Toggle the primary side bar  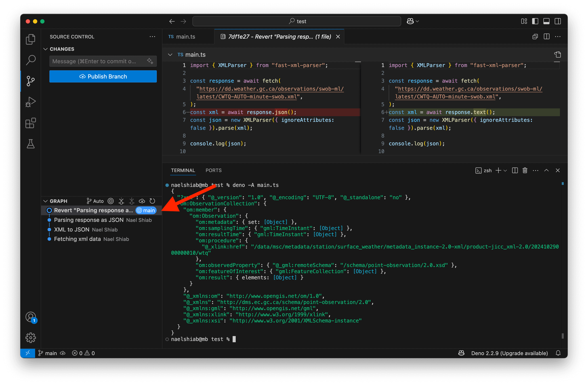535,21
